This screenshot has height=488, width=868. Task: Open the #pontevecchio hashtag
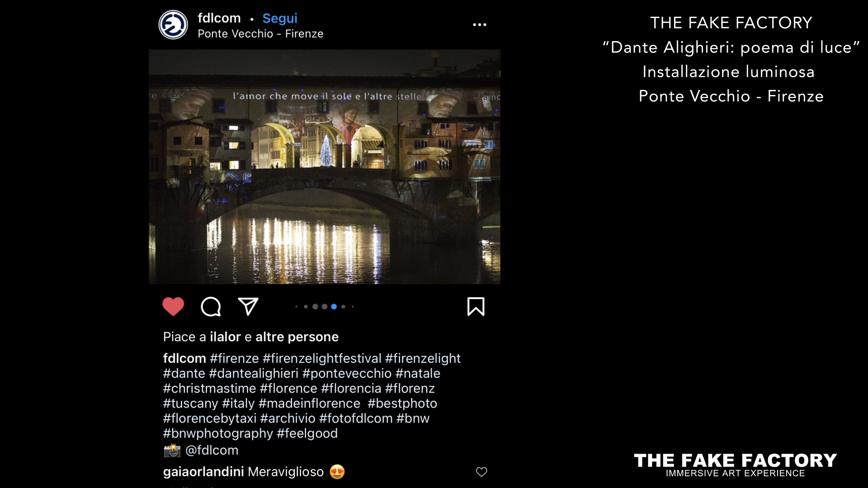pos(347,373)
